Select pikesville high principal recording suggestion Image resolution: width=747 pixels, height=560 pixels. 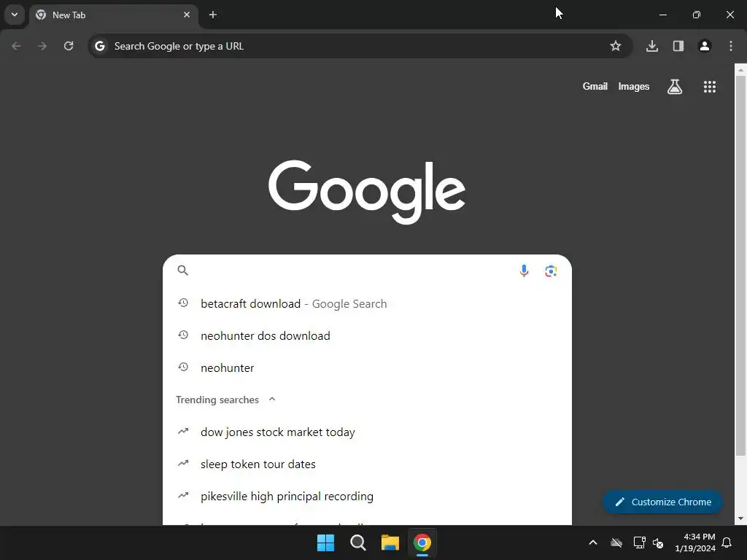pyautogui.click(x=367, y=496)
